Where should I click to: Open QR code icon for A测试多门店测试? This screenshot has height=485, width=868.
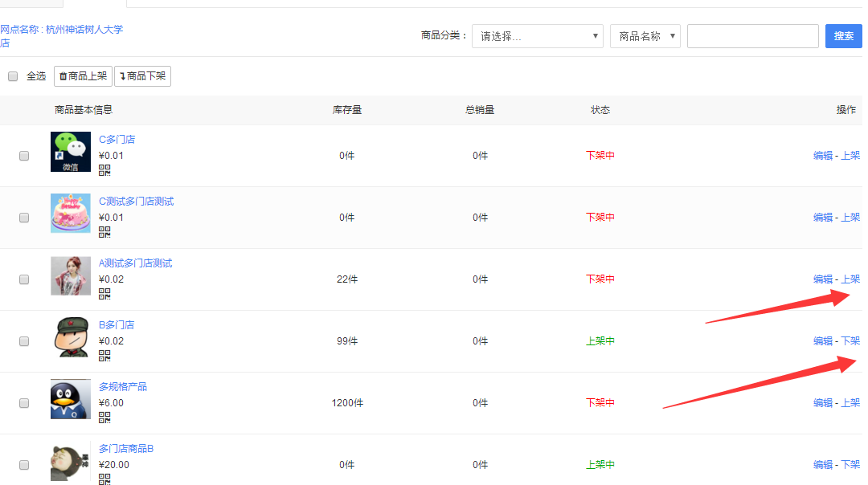click(104, 294)
